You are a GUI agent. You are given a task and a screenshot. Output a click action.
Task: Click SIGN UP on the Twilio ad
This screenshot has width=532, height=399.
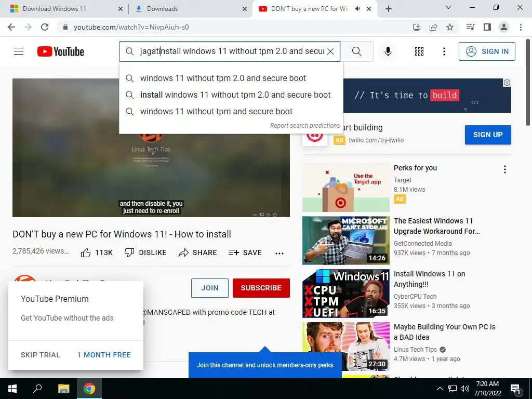[488, 135]
